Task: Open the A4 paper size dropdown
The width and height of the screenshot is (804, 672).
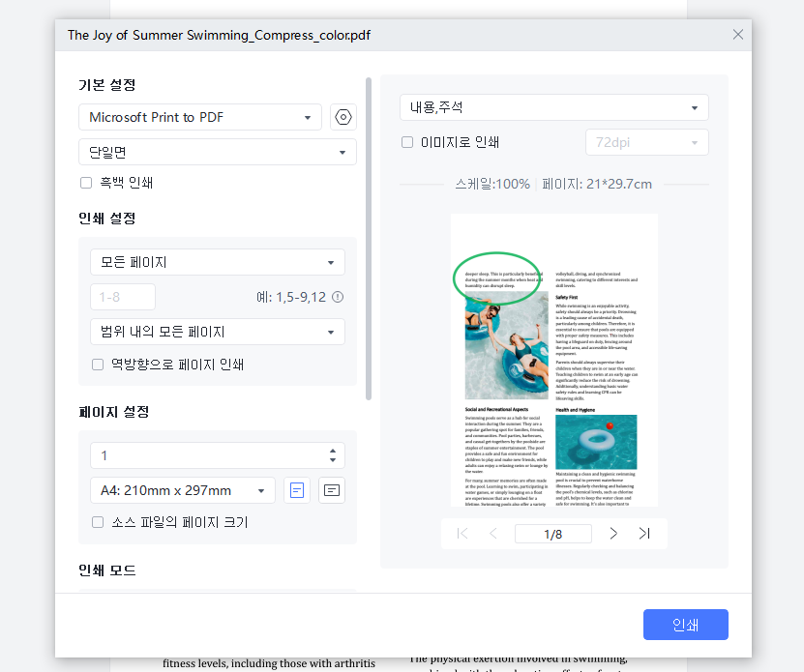Action: click(x=182, y=490)
